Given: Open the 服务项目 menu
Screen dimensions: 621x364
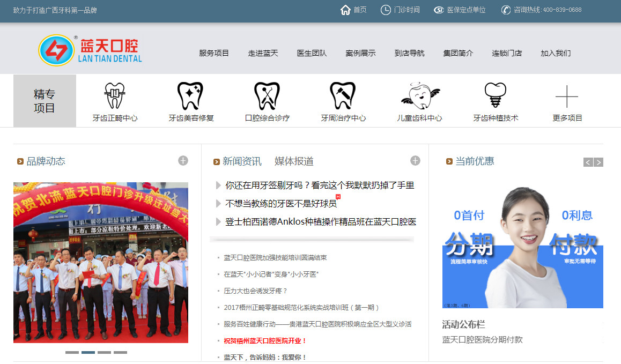Looking at the screenshot, I should 214,53.
